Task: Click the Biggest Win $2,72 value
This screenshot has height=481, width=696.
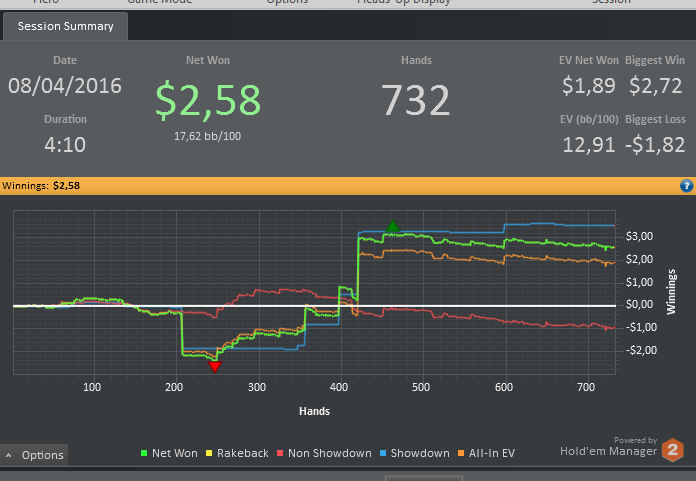Action: [655, 86]
